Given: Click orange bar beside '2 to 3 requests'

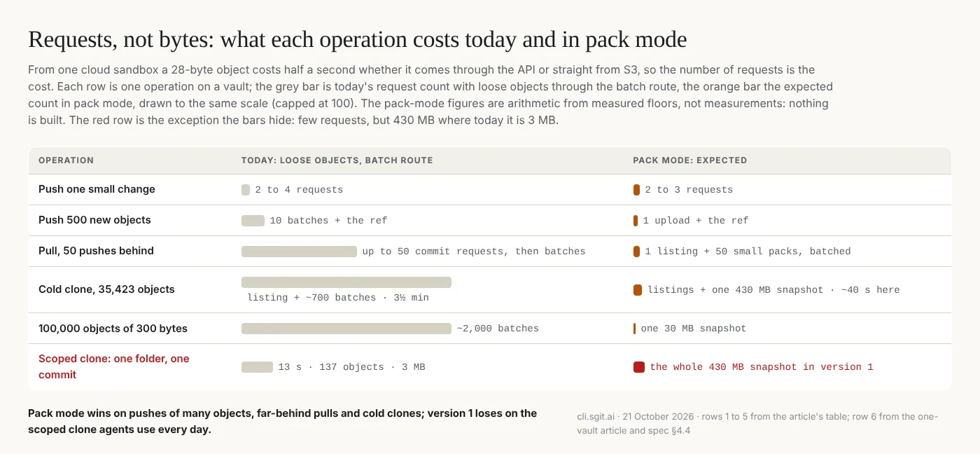Looking at the screenshot, I should click(x=636, y=190).
